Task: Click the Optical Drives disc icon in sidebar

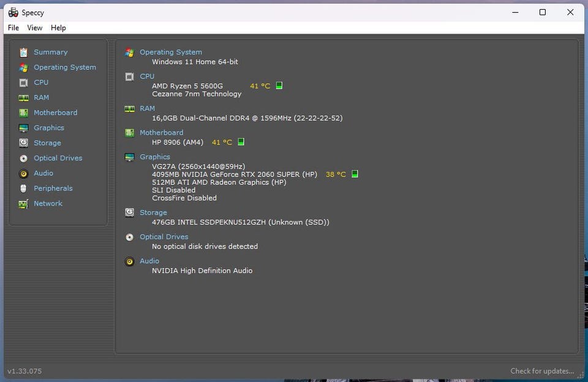Action: [x=23, y=159]
